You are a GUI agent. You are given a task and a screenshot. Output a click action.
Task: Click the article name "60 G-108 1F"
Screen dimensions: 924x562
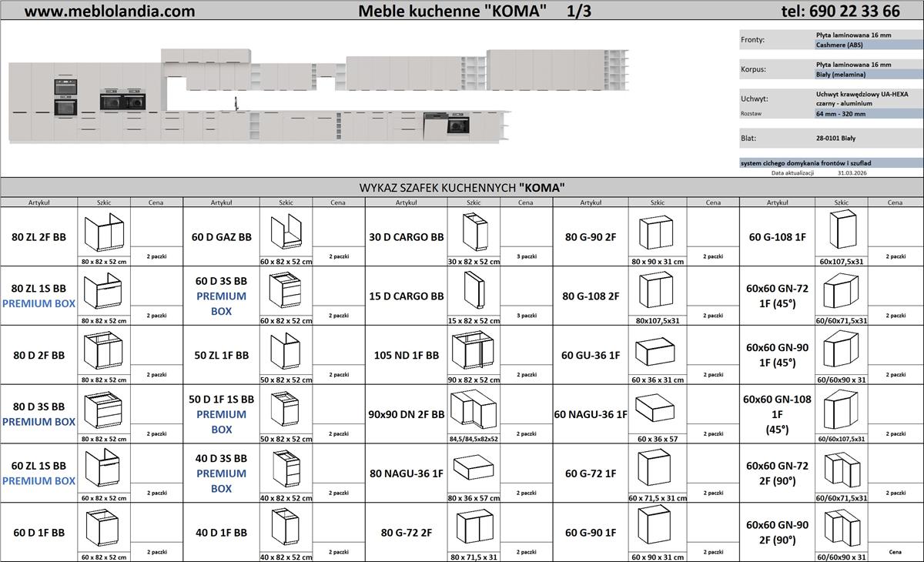[777, 237]
